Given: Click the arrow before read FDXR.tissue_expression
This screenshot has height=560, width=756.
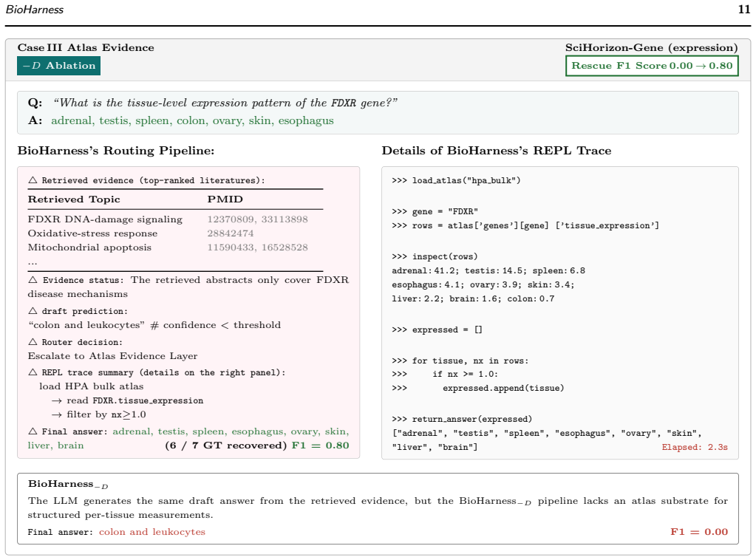Looking at the screenshot, I should (x=57, y=400).
